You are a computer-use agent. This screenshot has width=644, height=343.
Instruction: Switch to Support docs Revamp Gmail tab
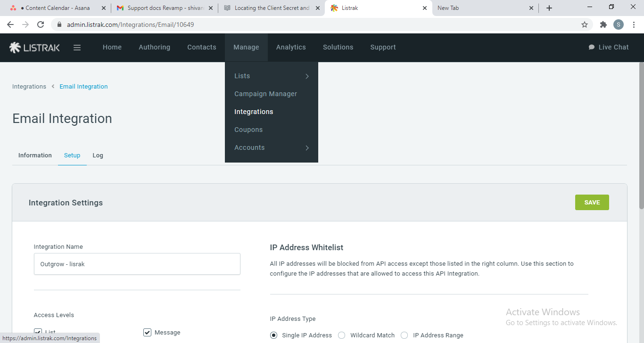[x=165, y=8]
